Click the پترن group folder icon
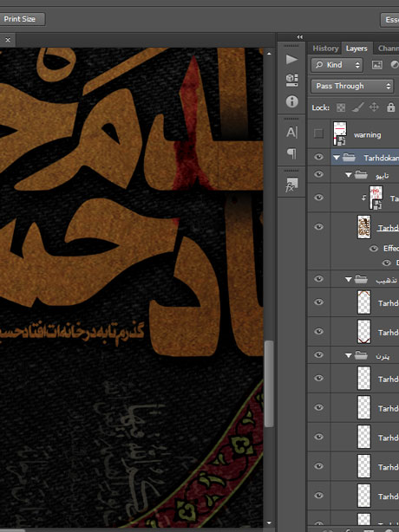The height and width of the screenshot is (532, 399). [361, 355]
